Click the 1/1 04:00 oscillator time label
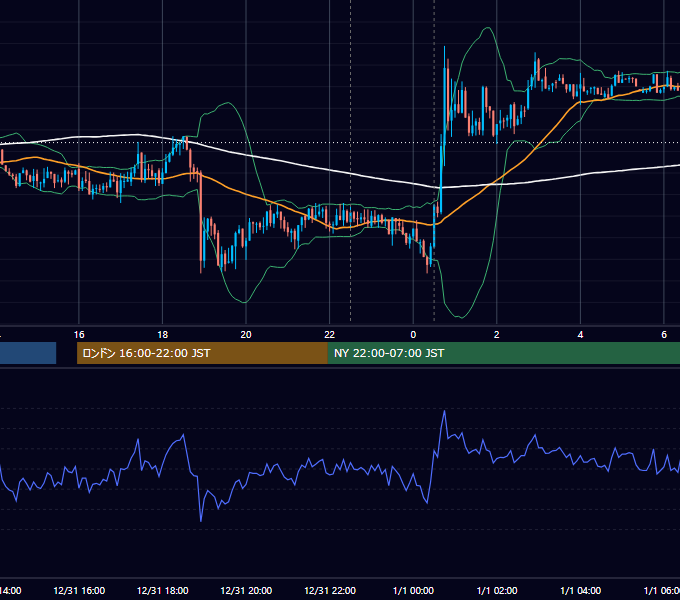The image size is (680, 600). click(581, 590)
